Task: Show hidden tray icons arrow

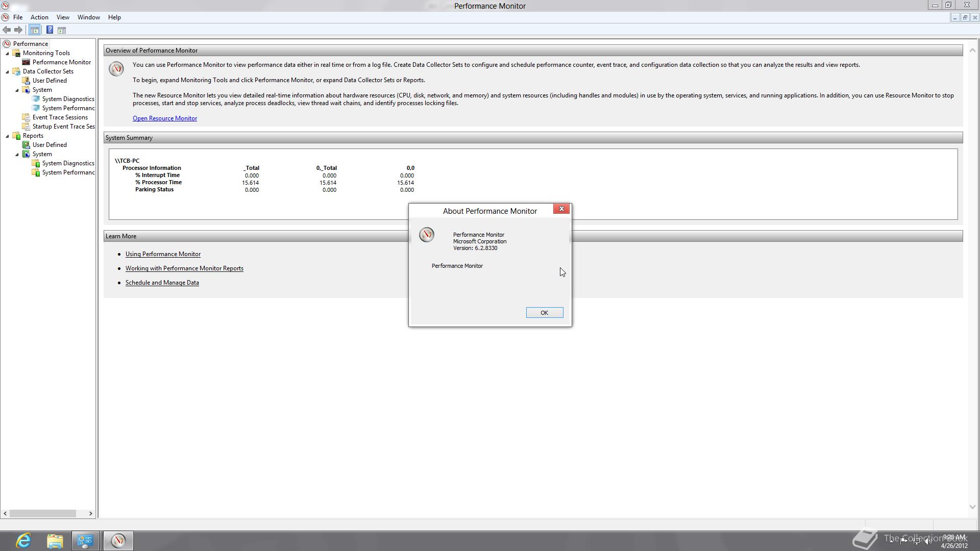Action: [x=892, y=541]
